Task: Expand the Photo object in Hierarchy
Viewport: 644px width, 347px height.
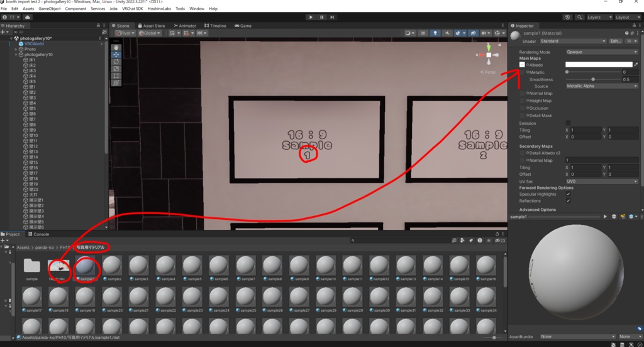Action: pyautogui.click(x=16, y=49)
